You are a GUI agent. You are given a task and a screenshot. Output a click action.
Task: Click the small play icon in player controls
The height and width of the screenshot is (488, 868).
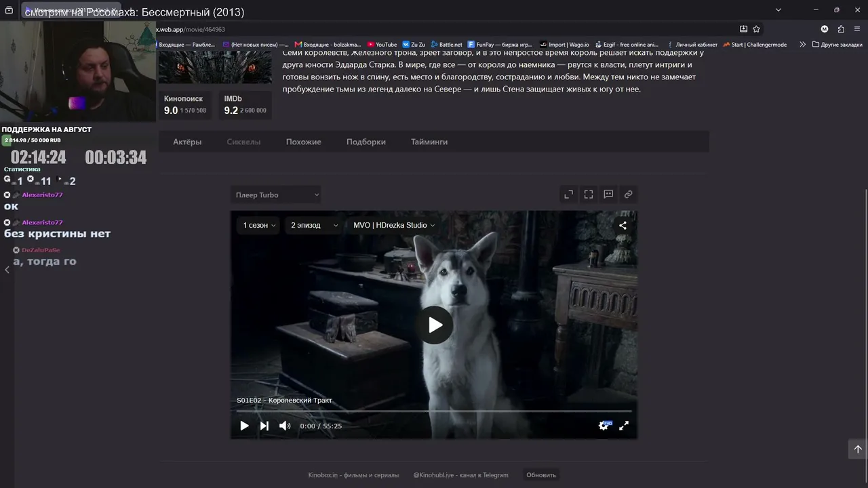click(244, 426)
